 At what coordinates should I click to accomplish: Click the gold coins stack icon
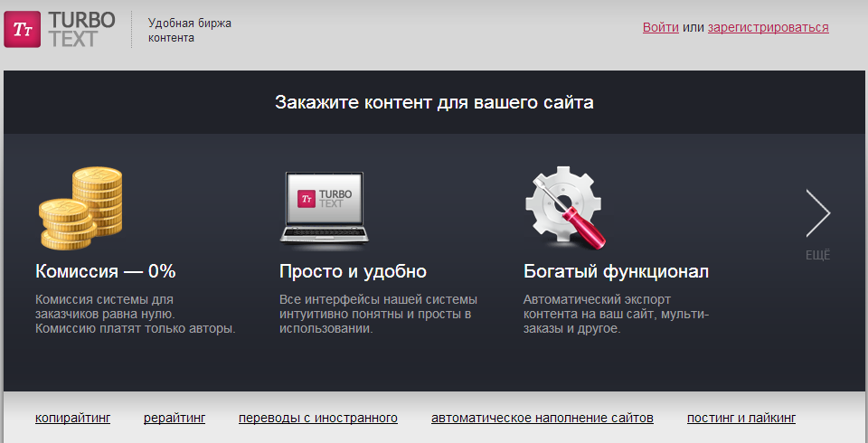click(x=80, y=210)
